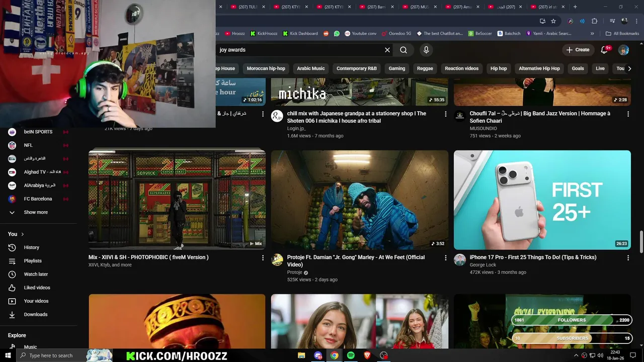
Task: Open the Hroozz bookmark
Action: point(235,34)
